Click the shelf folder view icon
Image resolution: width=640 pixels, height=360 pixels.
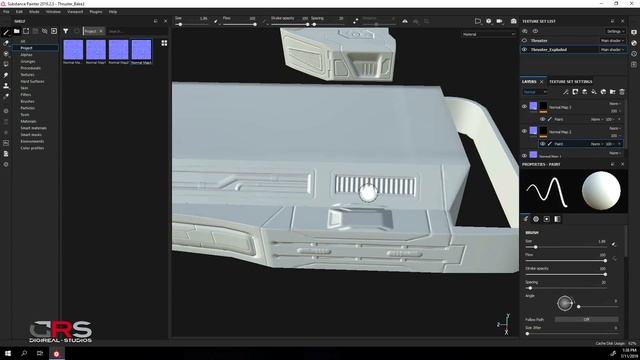(x=17, y=31)
